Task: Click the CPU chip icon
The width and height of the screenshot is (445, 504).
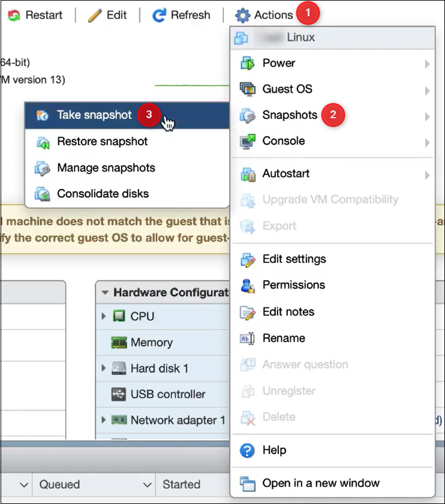Action: [x=119, y=316]
